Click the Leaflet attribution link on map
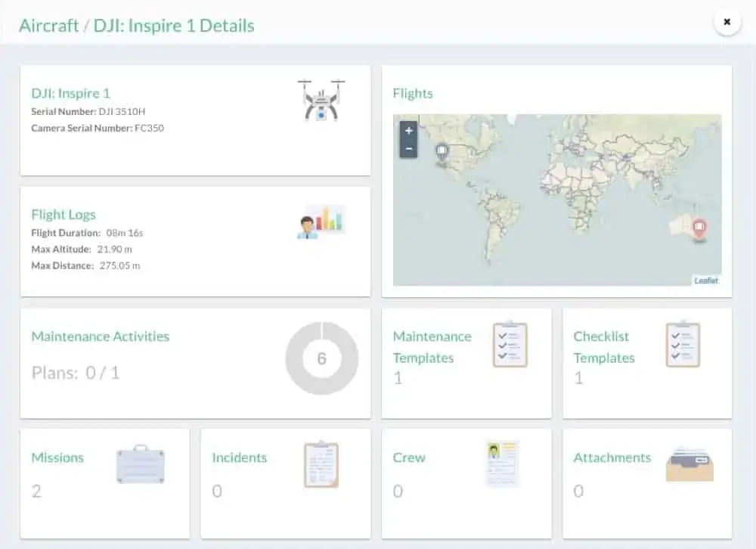Screen dimensions: 756x549 706,281
